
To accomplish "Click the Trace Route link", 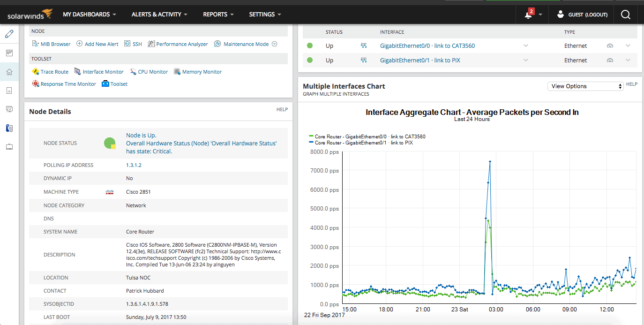I will coord(54,72).
